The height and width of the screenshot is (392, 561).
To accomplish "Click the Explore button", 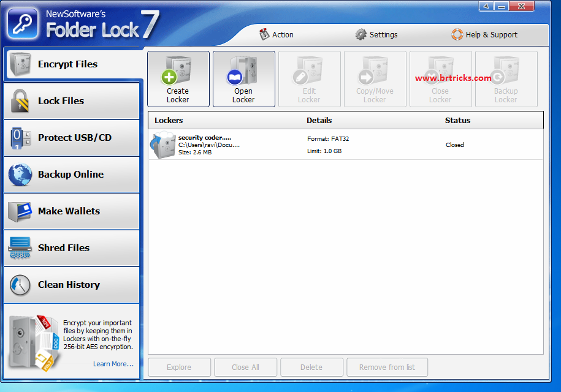I will tap(179, 367).
